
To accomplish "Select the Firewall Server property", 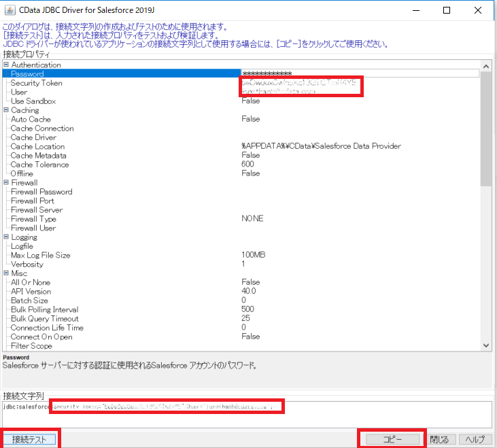I will point(37,210).
